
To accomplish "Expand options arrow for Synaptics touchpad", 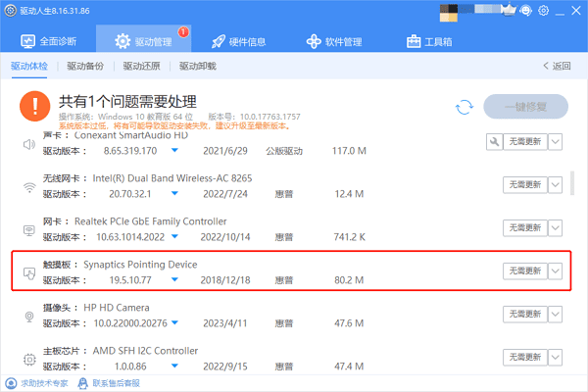I will pos(555,271).
